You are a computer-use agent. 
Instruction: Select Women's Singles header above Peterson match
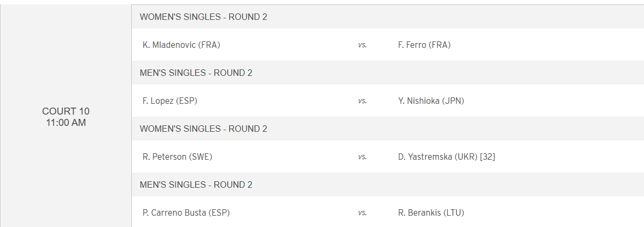[203, 129]
